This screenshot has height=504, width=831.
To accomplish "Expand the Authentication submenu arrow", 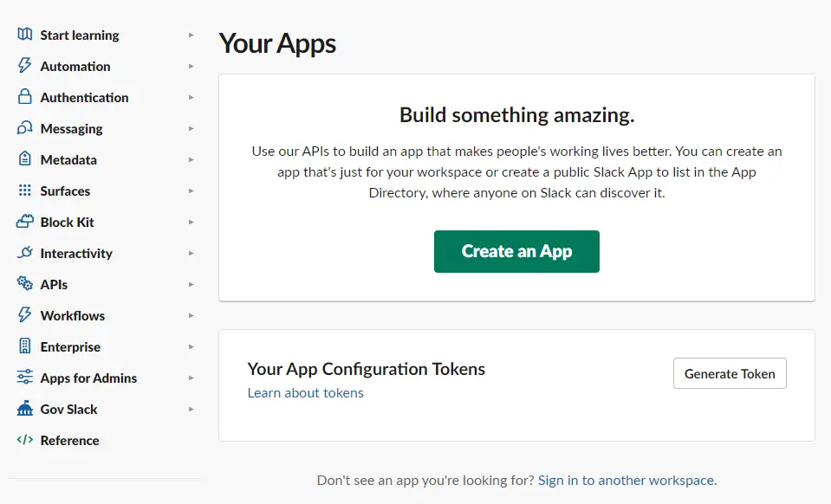I will click(192, 97).
